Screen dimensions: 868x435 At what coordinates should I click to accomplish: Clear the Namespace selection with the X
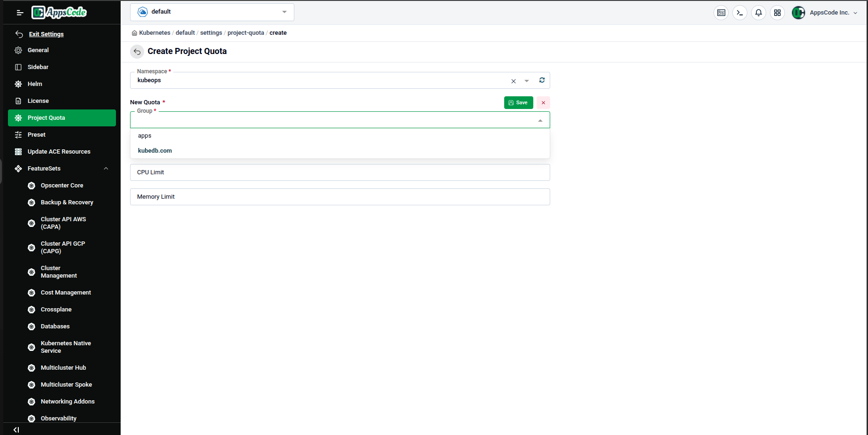(x=513, y=81)
